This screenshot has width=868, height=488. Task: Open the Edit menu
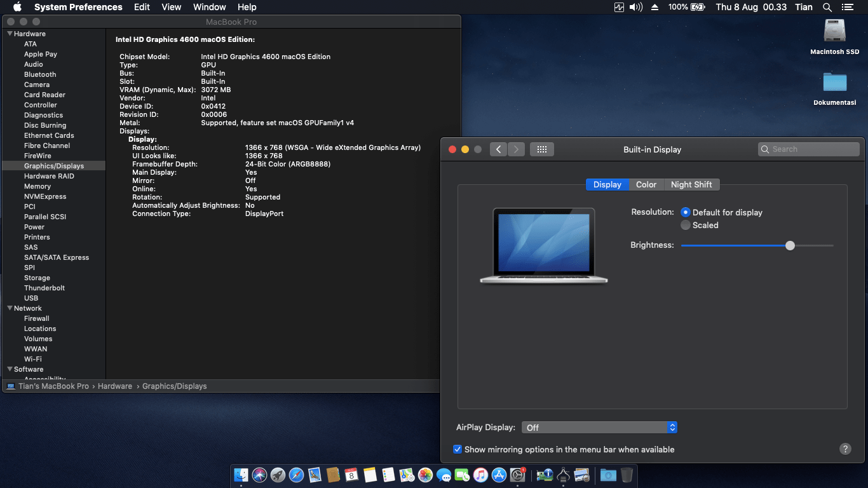(x=142, y=7)
